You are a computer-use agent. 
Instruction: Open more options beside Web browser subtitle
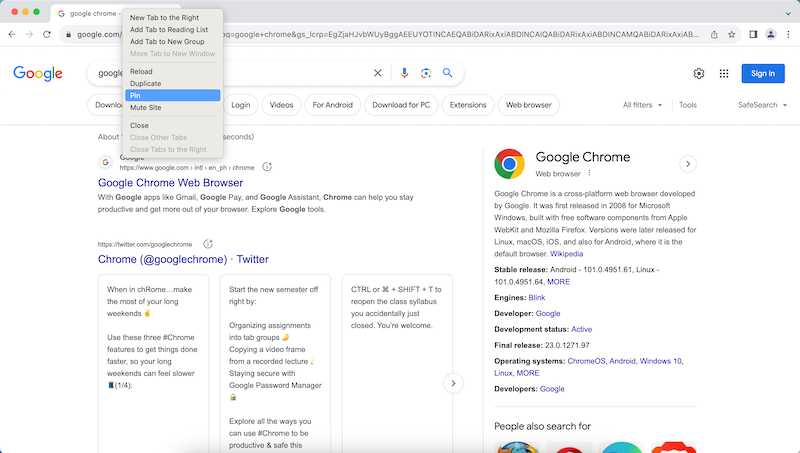point(589,173)
